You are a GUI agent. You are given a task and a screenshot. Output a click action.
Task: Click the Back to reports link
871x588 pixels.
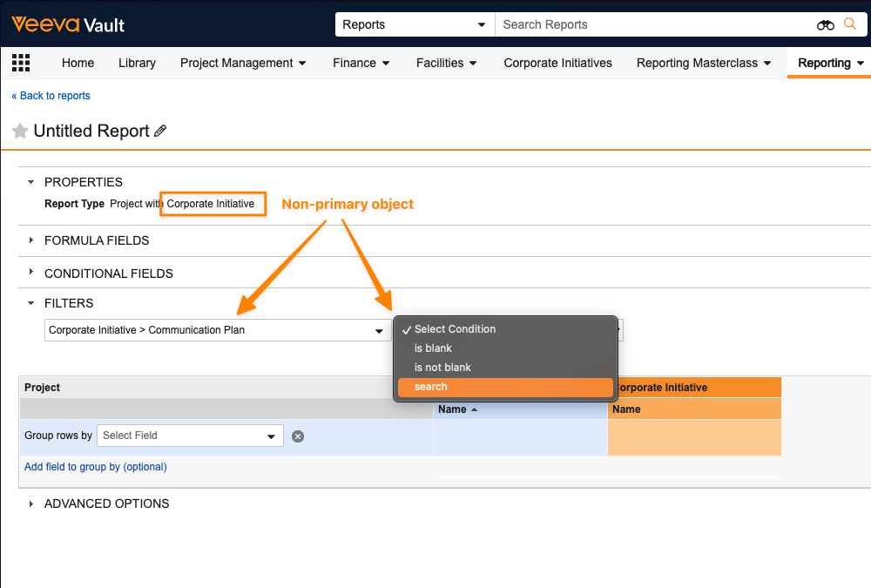pyautogui.click(x=51, y=96)
